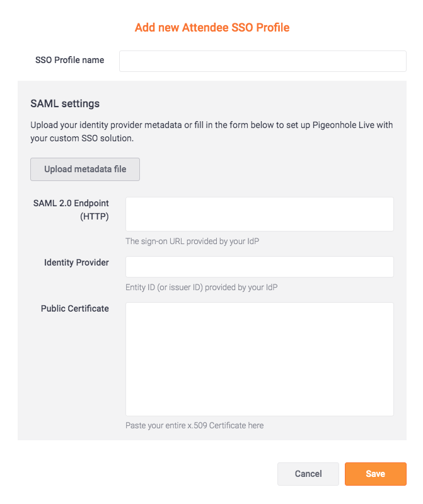Image resolution: width=423 pixels, height=504 pixels.
Task: Click the 'your custom SSO solution' text line
Action: point(82,139)
